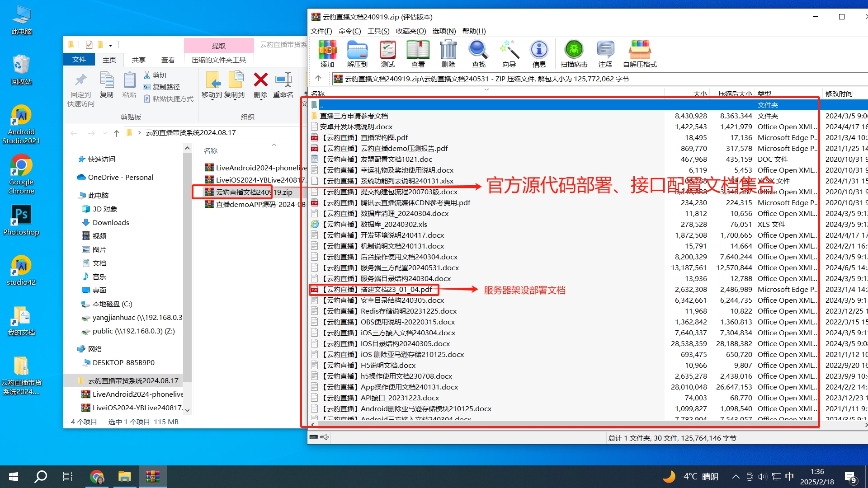Open Android Studio2021 desktop icon
This screenshot has width=868, height=488.
coord(21,124)
